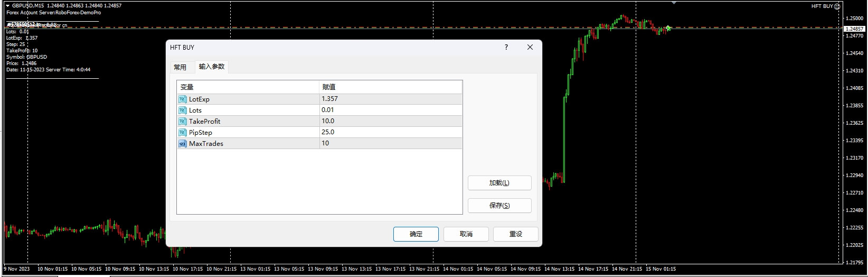The width and height of the screenshot is (868, 277).
Task: Click the LotExp variable icon
Action: coord(183,99)
